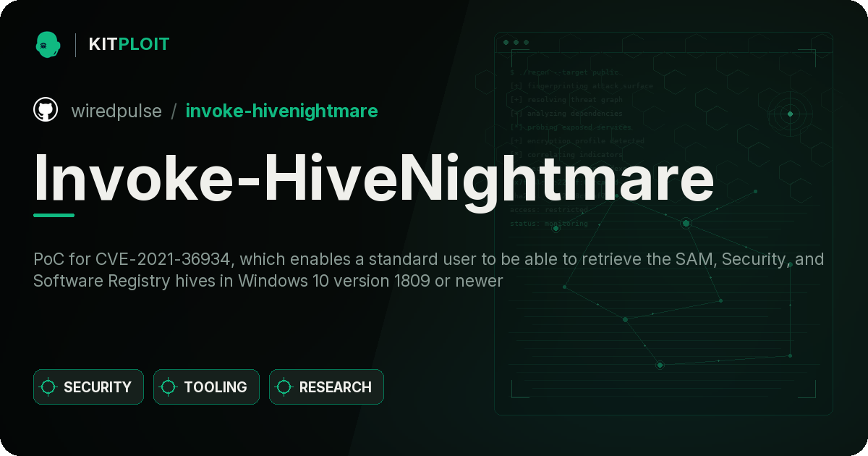The width and height of the screenshot is (868, 456).
Task: Click the radar target icon in terminal illustration
Action: point(790,114)
